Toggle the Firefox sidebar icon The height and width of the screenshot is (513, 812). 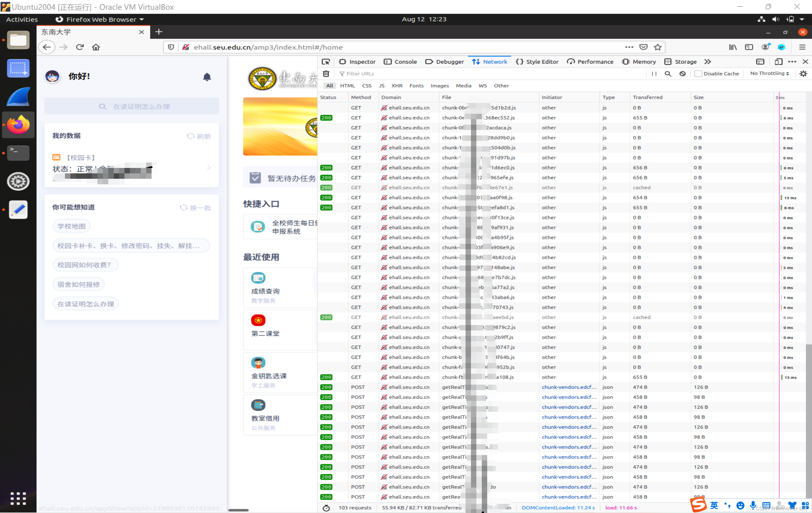point(749,47)
